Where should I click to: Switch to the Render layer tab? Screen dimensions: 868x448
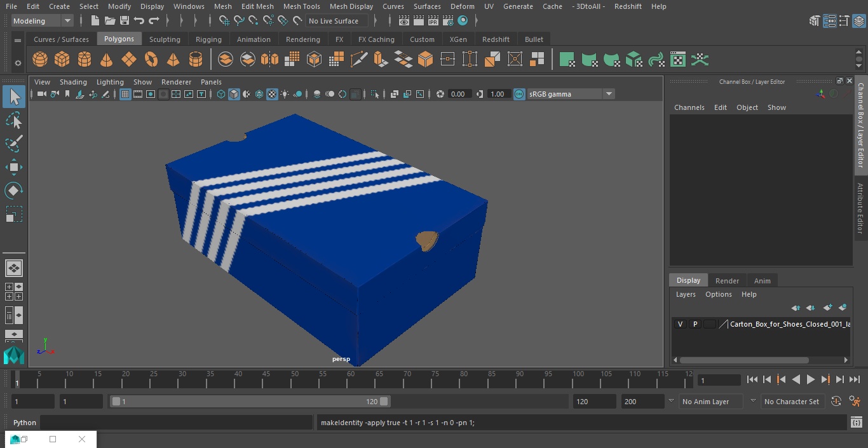coord(727,281)
